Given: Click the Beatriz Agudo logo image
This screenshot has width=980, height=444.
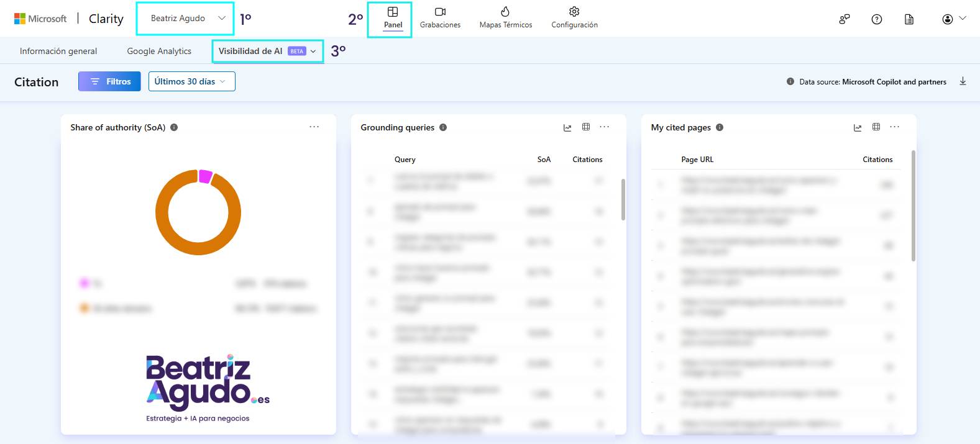Looking at the screenshot, I should (208, 388).
